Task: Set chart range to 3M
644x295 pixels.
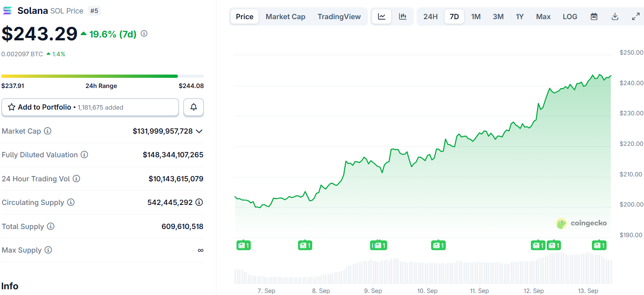Action: (498, 17)
